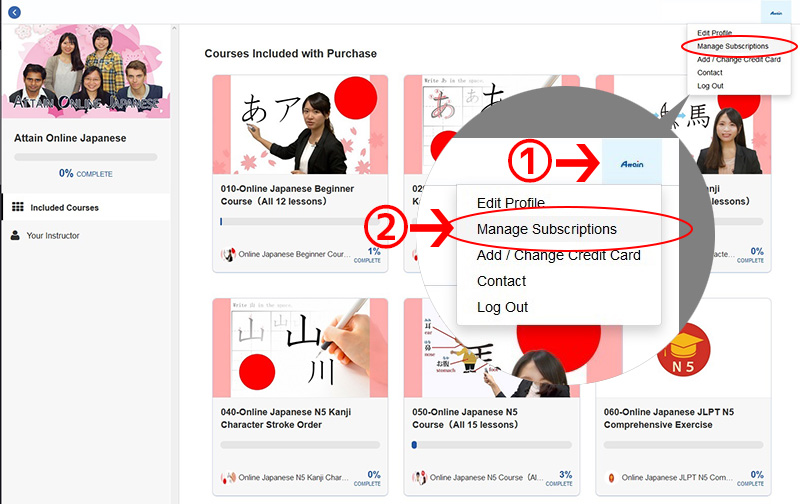Log Out from the top-right dropdown
This screenshot has height=504, width=800.
coord(710,86)
